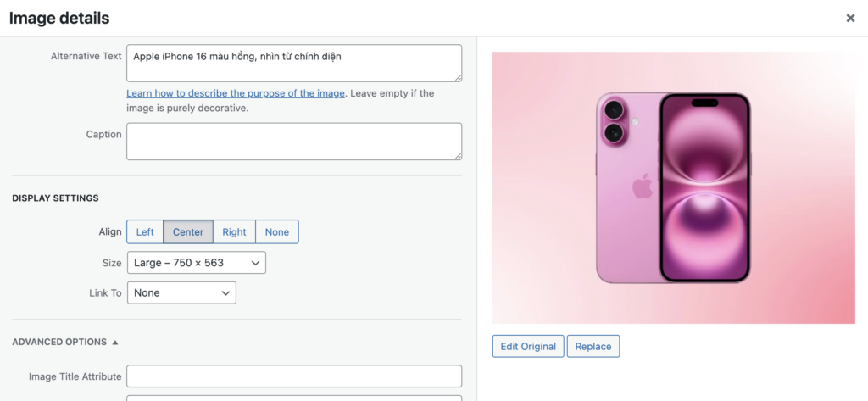Align the image Left
This screenshot has height=401, width=868.
[145, 232]
